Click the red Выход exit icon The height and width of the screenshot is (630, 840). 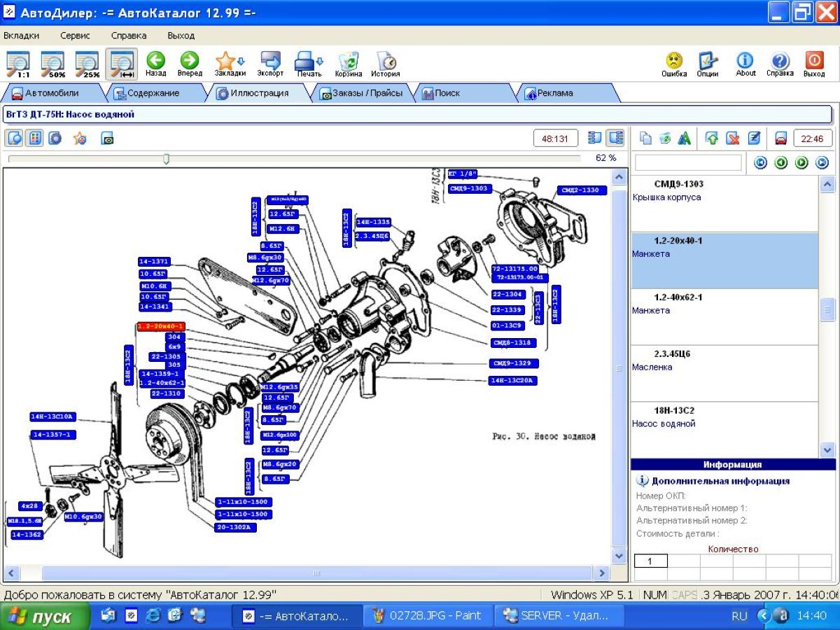(814, 64)
